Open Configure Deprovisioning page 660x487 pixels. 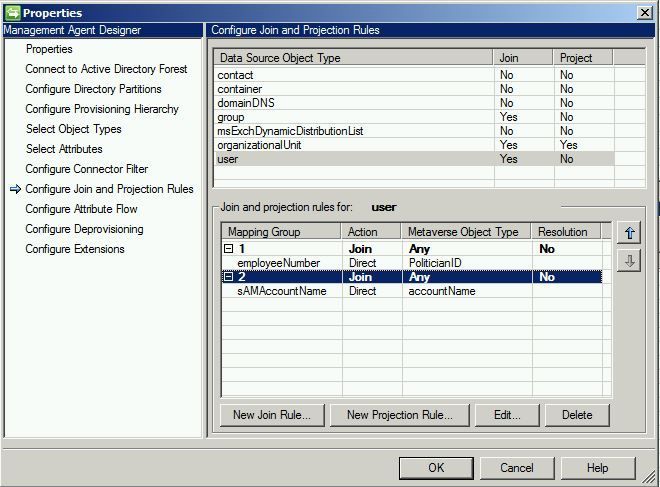click(x=84, y=229)
